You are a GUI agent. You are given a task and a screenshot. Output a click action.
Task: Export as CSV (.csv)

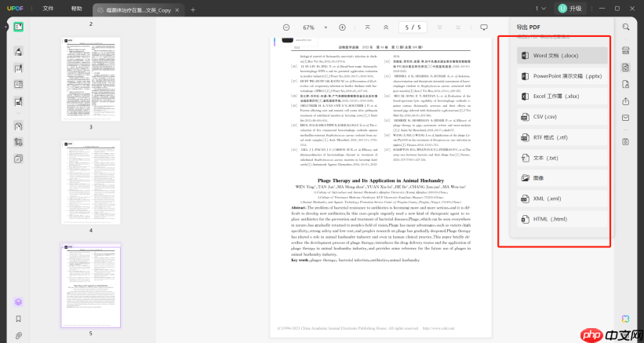click(x=562, y=117)
